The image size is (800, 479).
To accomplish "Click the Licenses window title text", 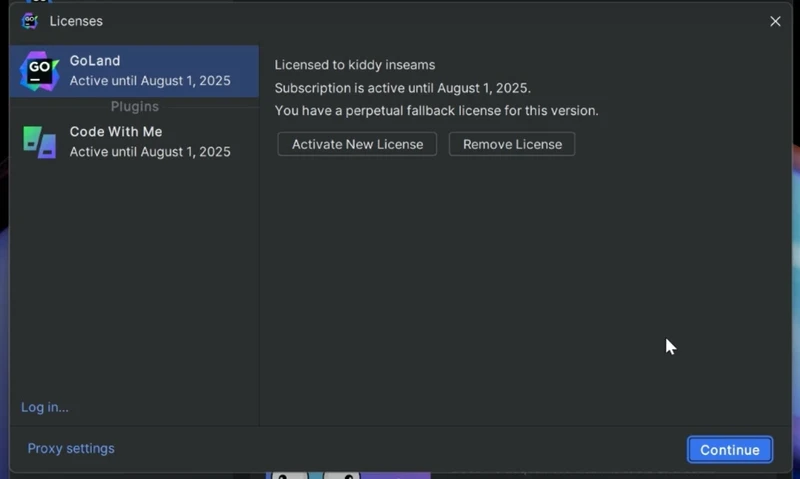I will click(76, 21).
